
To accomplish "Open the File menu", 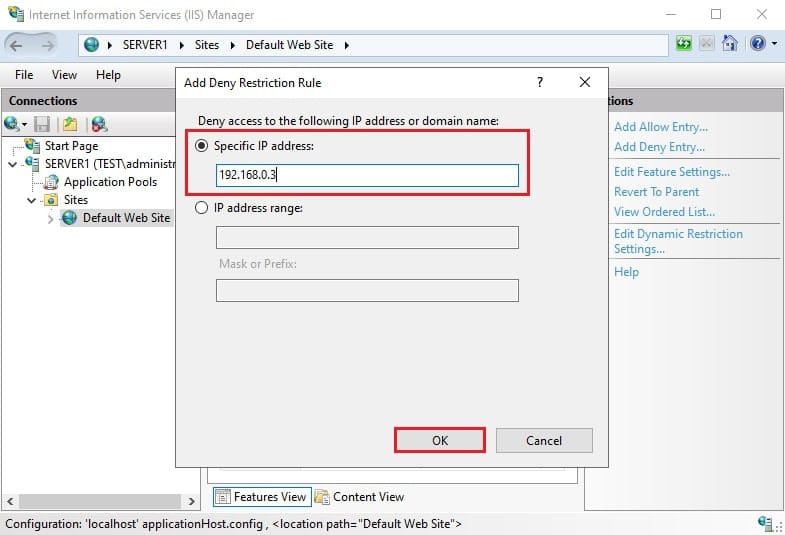I will 24,75.
